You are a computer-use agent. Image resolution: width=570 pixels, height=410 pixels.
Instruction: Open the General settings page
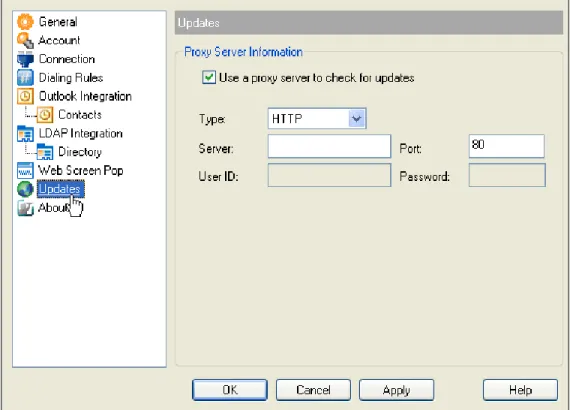coord(58,22)
